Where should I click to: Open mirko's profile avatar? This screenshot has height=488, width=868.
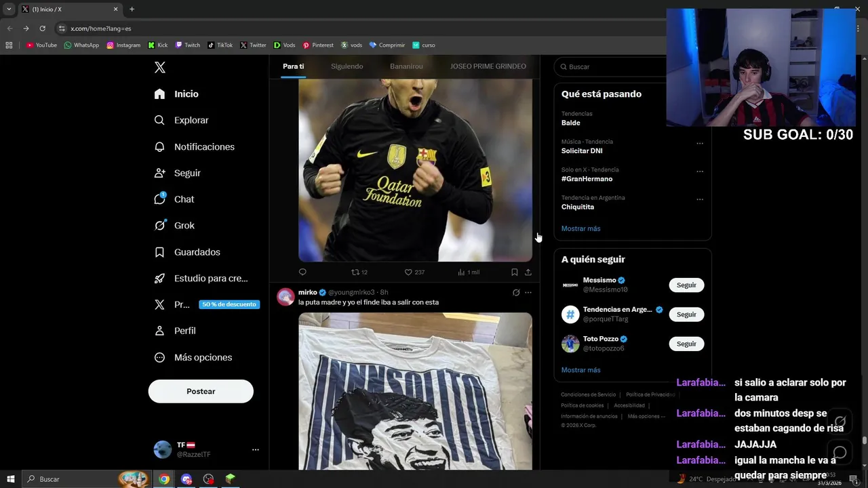(286, 297)
